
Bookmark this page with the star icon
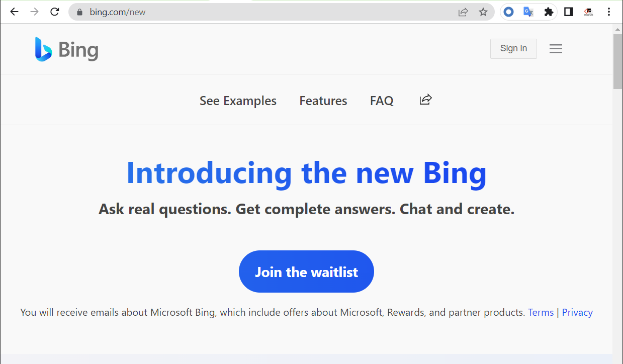click(483, 12)
